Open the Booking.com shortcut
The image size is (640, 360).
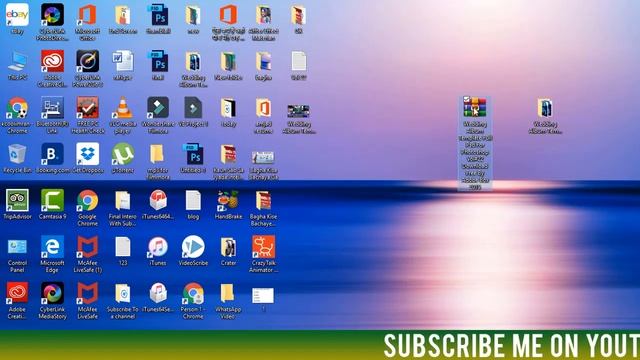pyautogui.click(x=52, y=155)
